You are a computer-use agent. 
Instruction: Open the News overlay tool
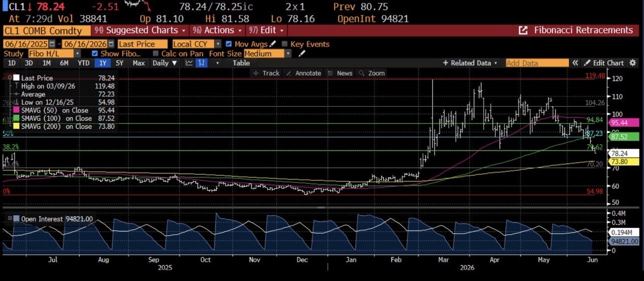[340, 73]
